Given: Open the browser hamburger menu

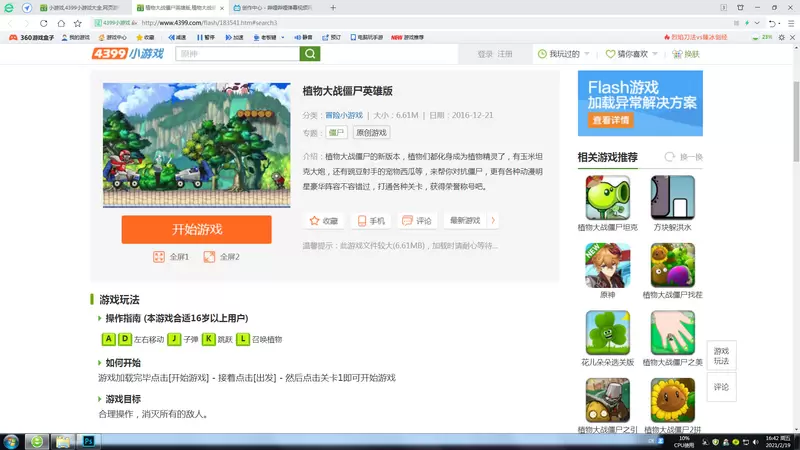Looking at the screenshot, I should 791,23.
